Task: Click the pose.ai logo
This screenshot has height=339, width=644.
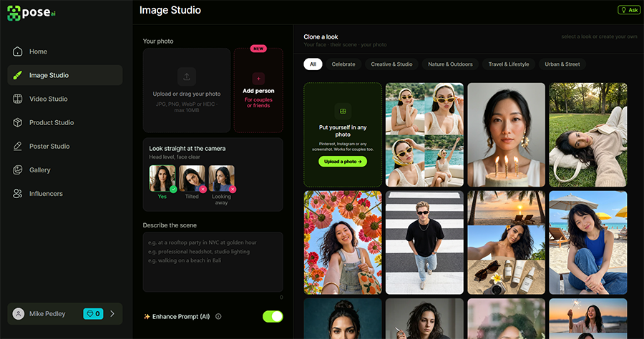Action: point(31,13)
